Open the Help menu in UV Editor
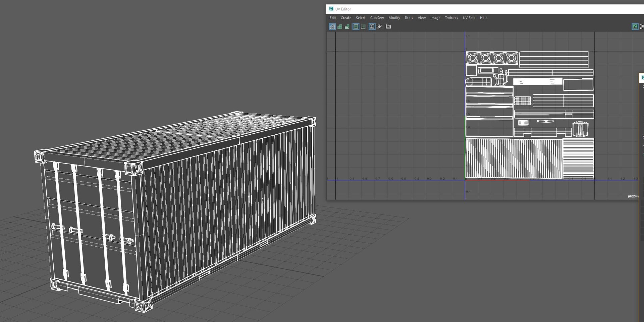Viewport: 644px width, 322px height. 483,18
